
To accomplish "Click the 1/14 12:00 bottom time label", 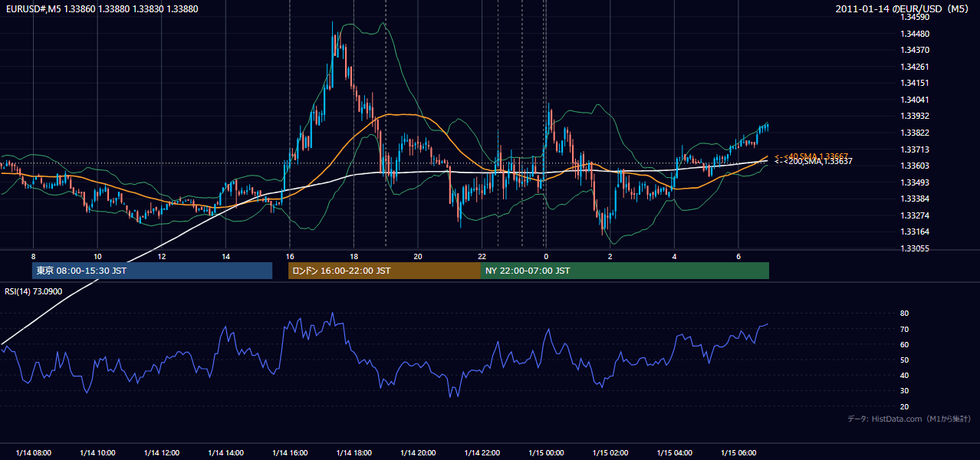I will [x=162, y=452].
